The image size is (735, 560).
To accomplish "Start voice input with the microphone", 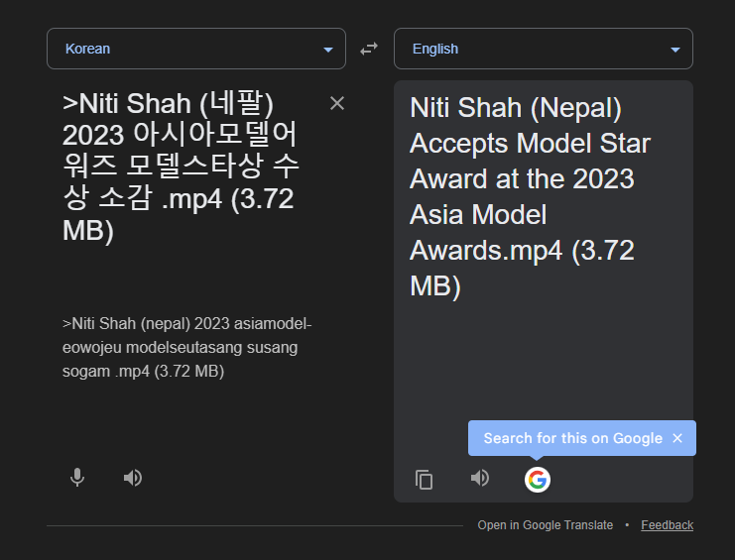I will point(77,478).
